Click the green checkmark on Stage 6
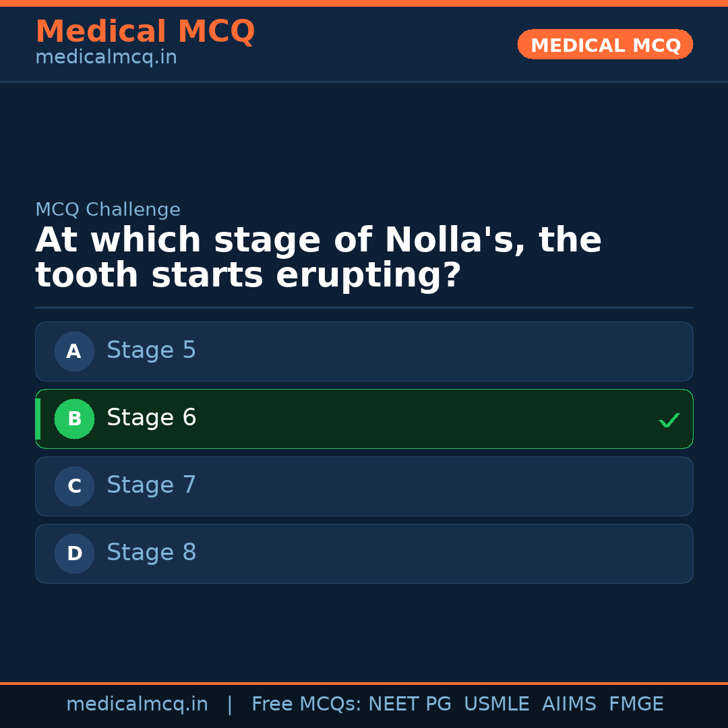Viewport: 728px width, 728px height. click(x=669, y=420)
